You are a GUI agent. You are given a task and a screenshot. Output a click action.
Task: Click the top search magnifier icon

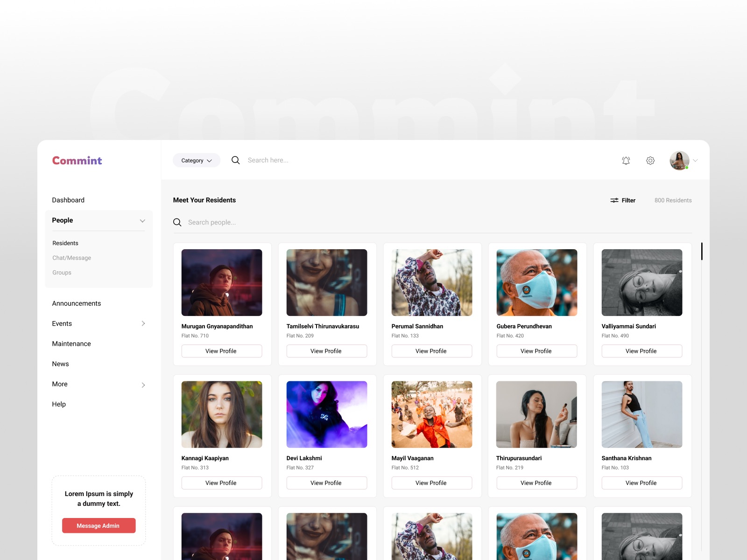(x=236, y=160)
